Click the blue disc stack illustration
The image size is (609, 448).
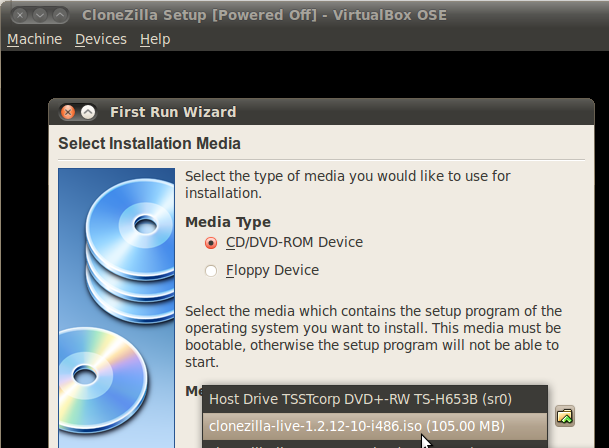[x=130, y=249]
